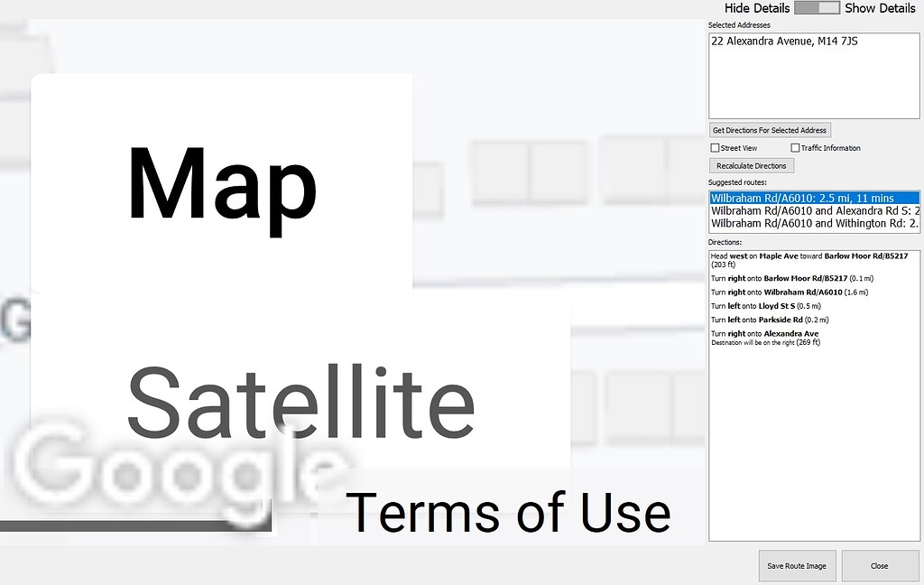The height and width of the screenshot is (585, 924).
Task: Click Get Directions For Selected Address
Action: (x=769, y=129)
